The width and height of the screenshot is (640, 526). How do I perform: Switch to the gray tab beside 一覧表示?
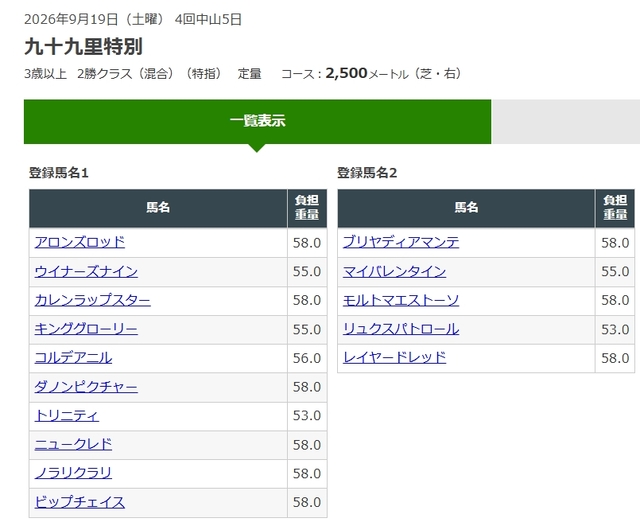(566, 121)
